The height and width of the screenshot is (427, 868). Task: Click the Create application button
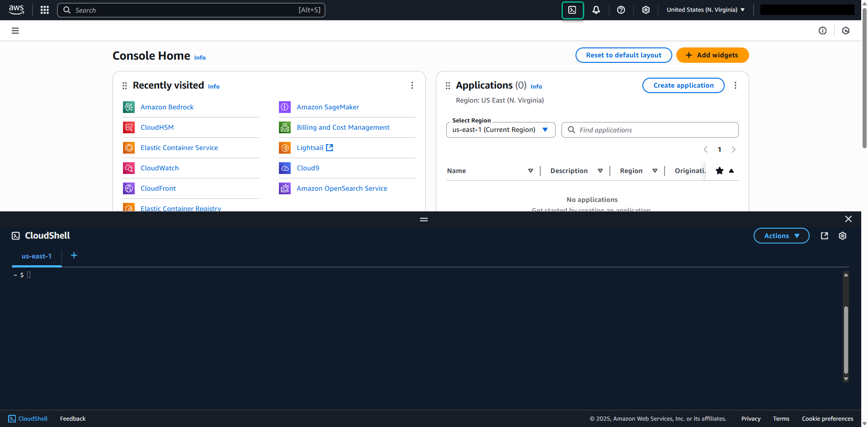(683, 85)
